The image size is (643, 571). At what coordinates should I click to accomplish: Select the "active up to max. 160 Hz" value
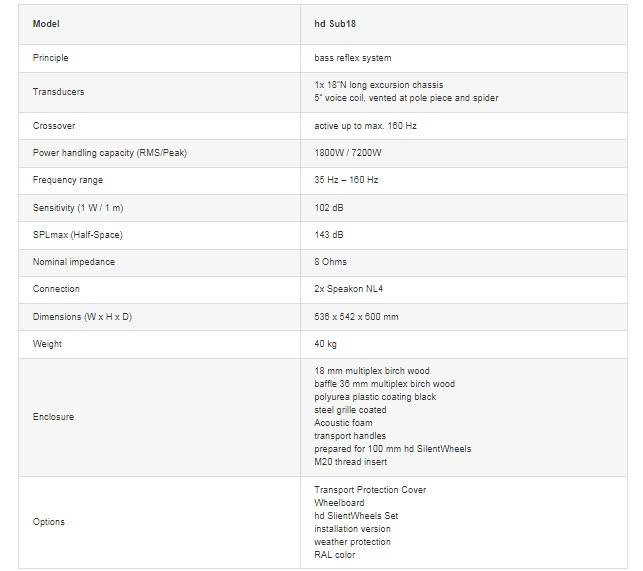366,127
